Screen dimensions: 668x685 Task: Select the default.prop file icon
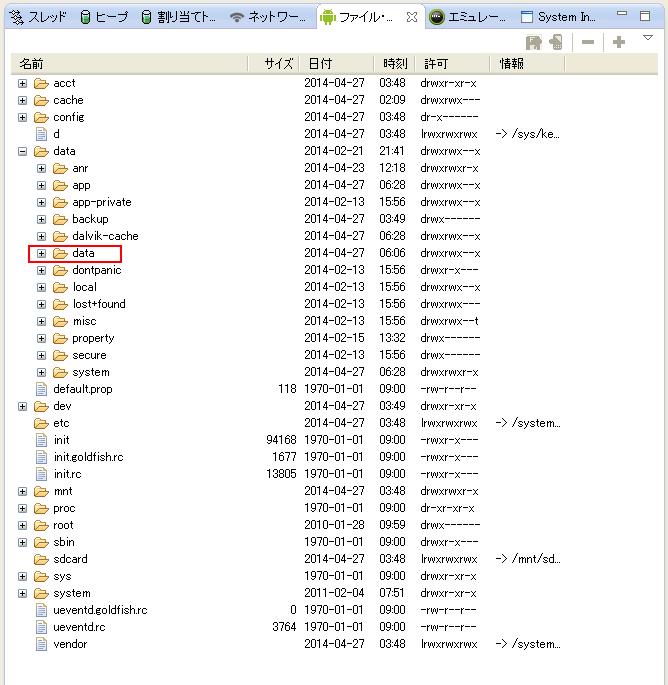[x=41, y=389]
